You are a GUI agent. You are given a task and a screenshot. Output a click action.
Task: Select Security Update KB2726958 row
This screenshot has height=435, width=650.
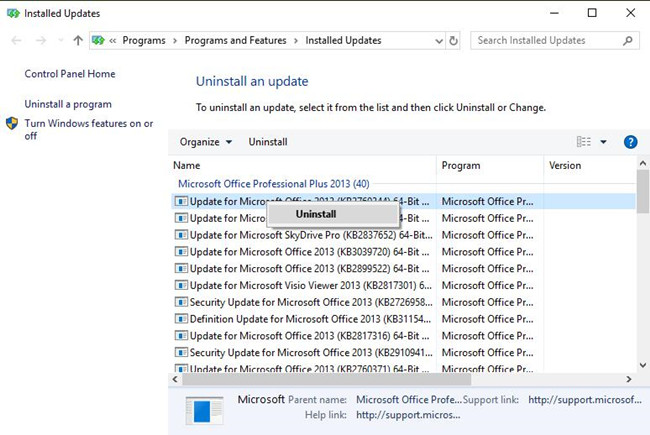point(403,302)
